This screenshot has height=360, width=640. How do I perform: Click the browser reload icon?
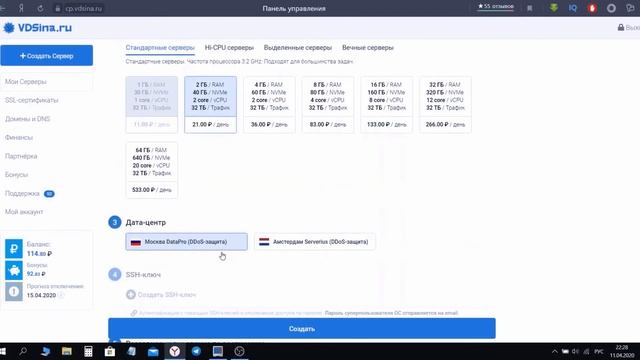coord(40,8)
